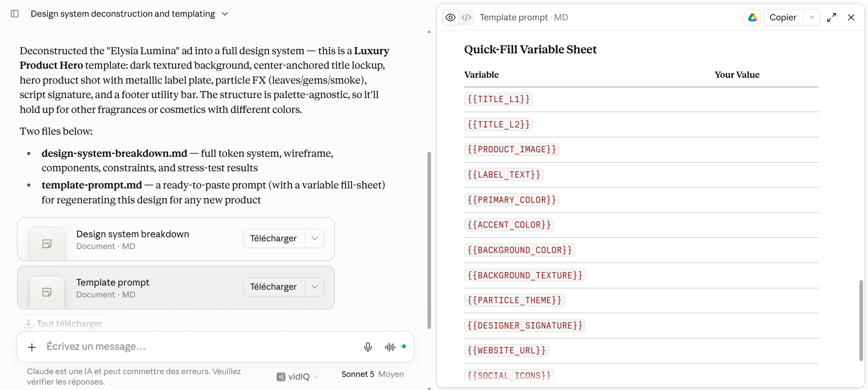The image size is (868, 390).
Task: Save to Google Drive icon
Action: tap(752, 17)
